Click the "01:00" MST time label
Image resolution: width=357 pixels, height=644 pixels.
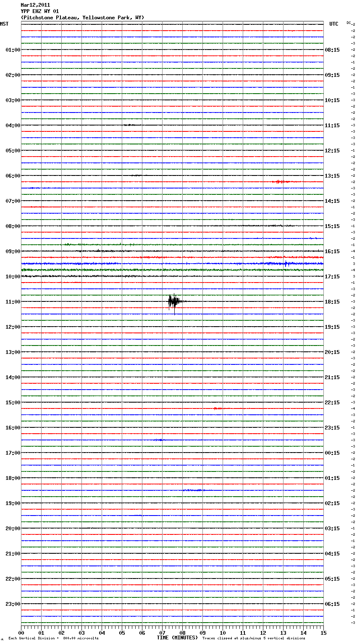point(13,50)
